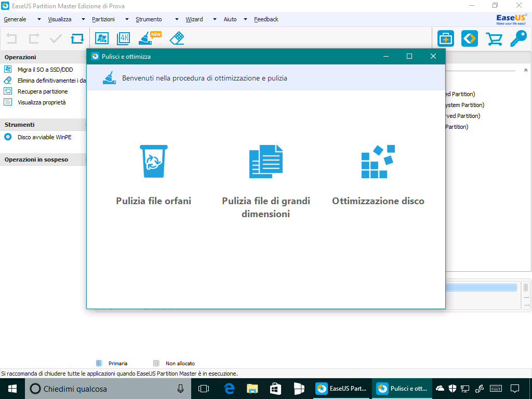
Task: Open Pulizia file di grandi dimensioni documents icon
Action: pyautogui.click(x=266, y=161)
